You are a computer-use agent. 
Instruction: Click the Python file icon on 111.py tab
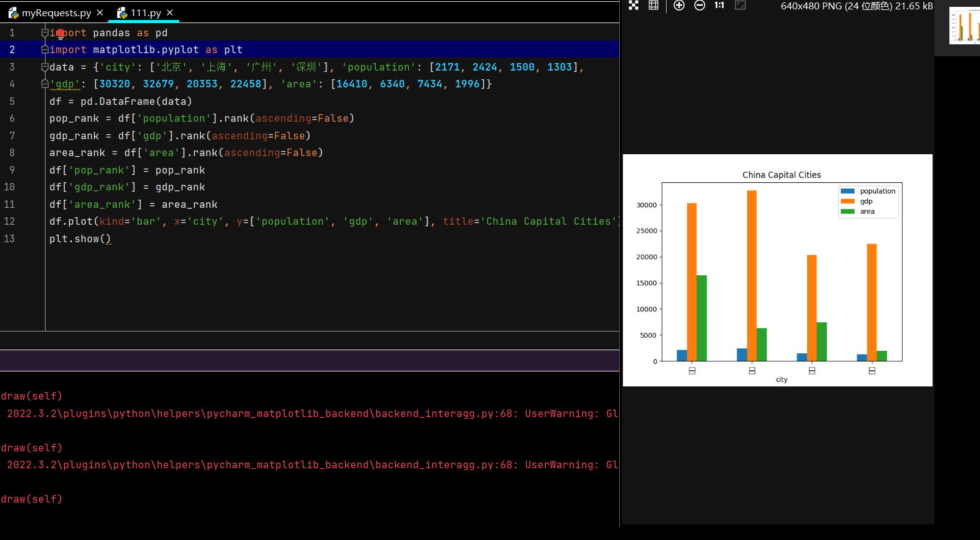pos(122,12)
